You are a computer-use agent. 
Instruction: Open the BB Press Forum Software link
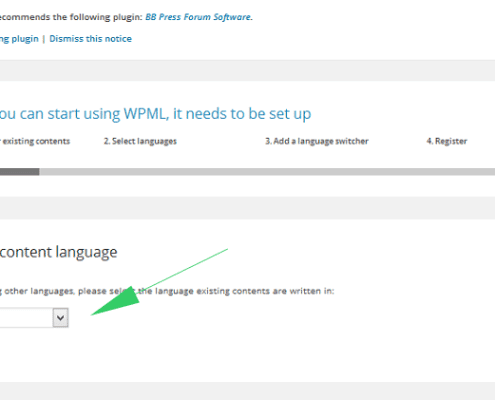[x=198, y=17]
